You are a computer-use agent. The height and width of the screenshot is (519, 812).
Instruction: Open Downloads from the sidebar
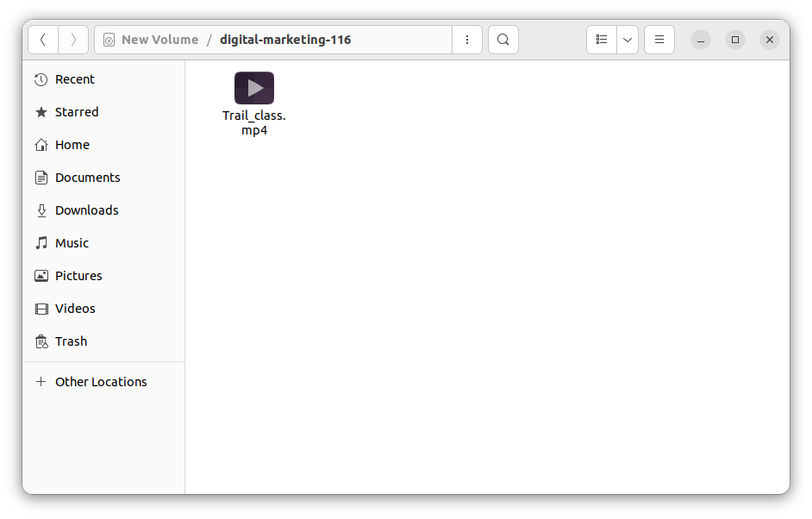(86, 210)
